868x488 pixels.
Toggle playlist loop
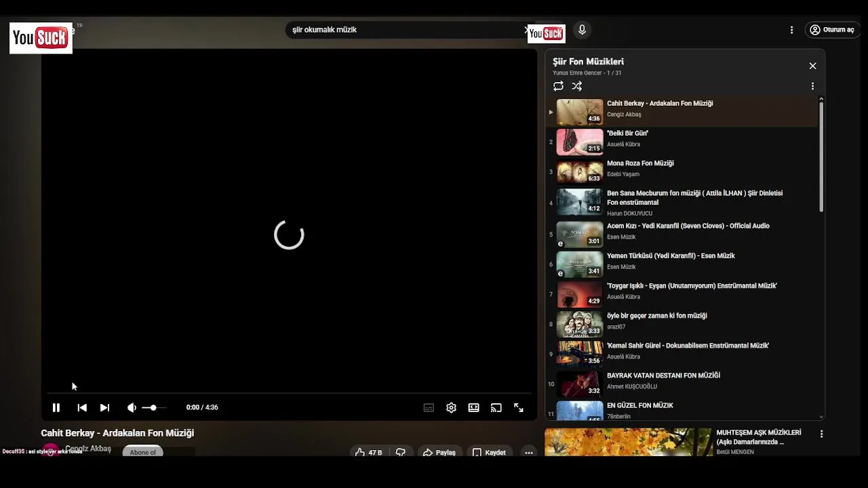coord(558,86)
